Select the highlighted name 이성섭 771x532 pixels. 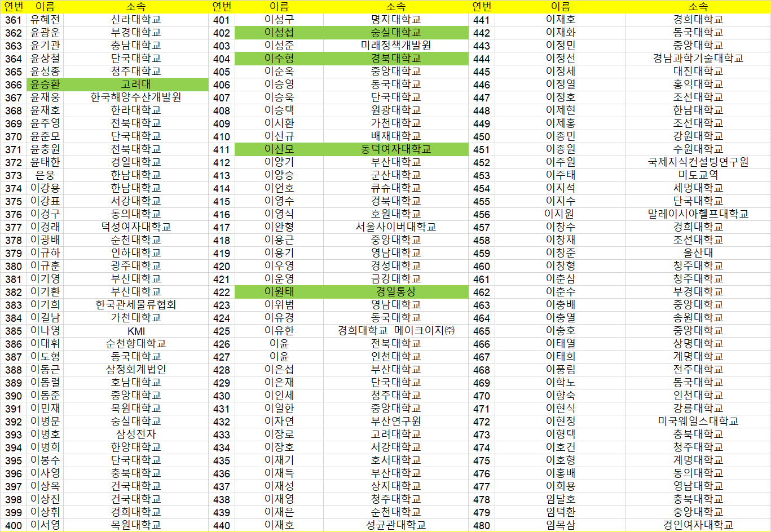tap(279, 33)
